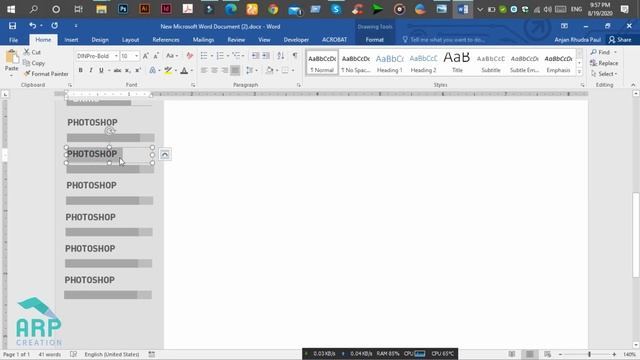Show paragraph marks and hidden symbols

pos(295,56)
